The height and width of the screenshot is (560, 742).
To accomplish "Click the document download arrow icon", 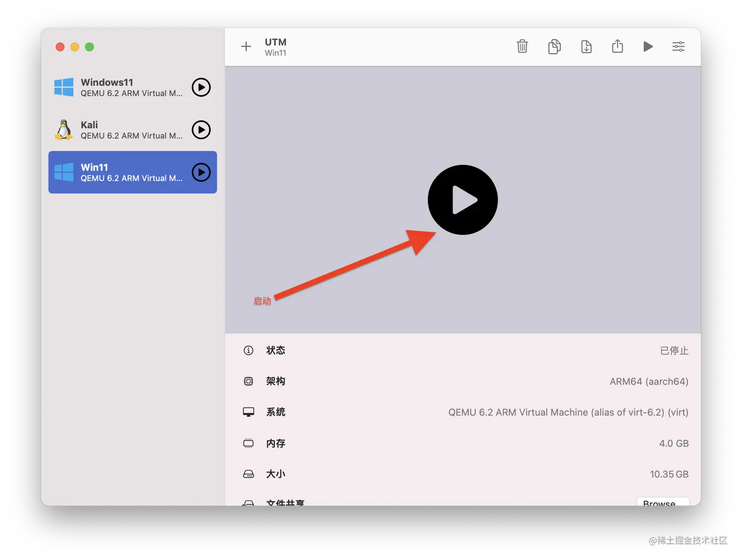I will [586, 47].
